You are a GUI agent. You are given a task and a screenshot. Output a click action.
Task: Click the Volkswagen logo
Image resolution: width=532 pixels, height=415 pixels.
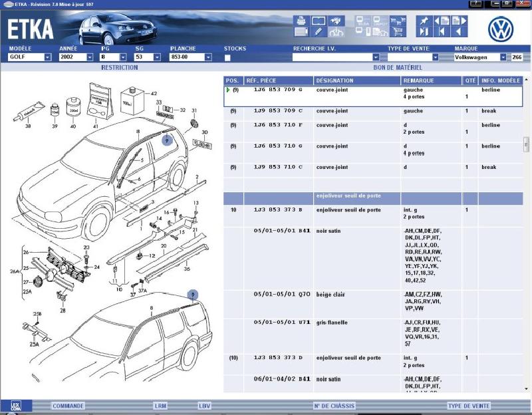pos(501,29)
